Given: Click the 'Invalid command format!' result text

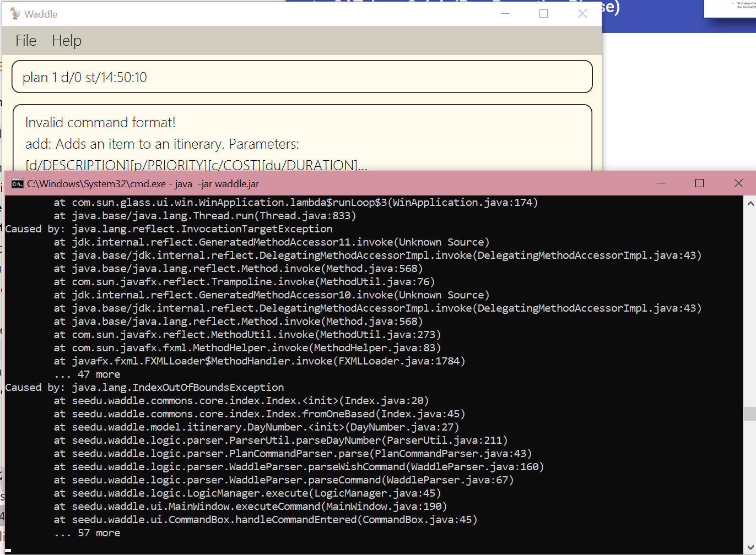Looking at the screenshot, I should (x=100, y=122).
